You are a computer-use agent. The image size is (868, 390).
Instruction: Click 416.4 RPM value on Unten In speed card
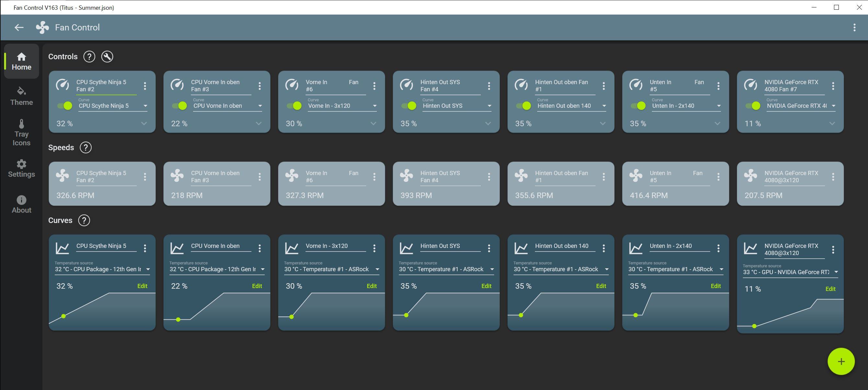[x=649, y=195]
